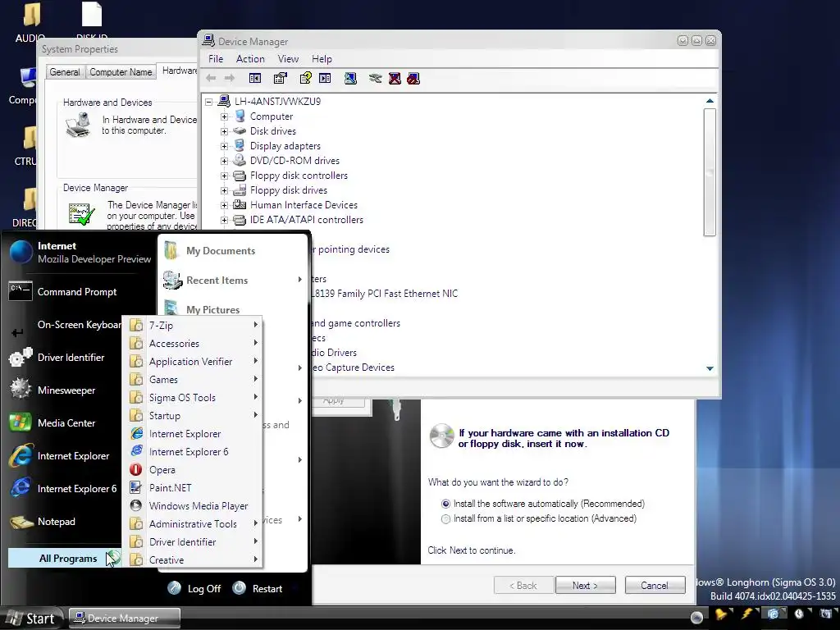The width and height of the screenshot is (840, 630).
Task: Expand the IDE ATA/ATAPI controllers node
Action: (225, 220)
